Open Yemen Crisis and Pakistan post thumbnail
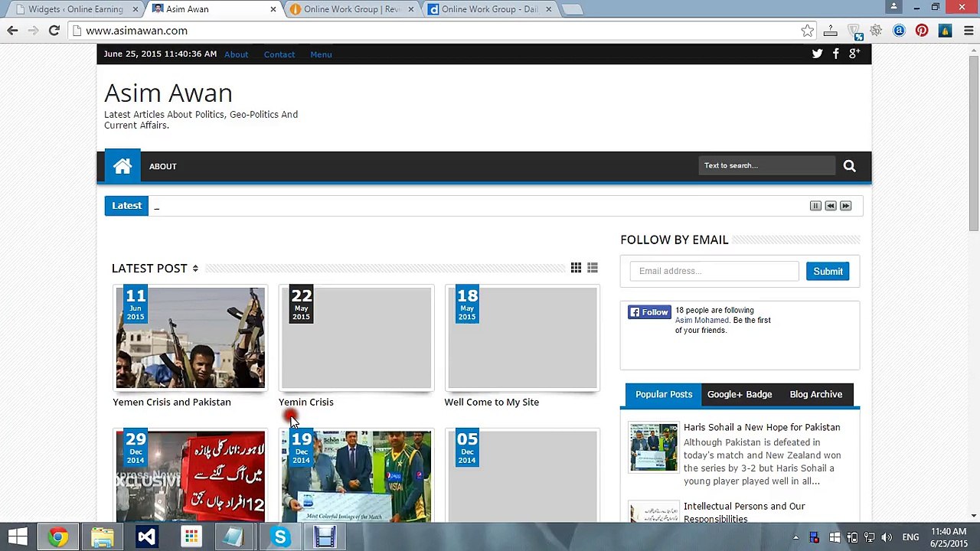Image resolution: width=980 pixels, height=551 pixels. pyautogui.click(x=190, y=337)
